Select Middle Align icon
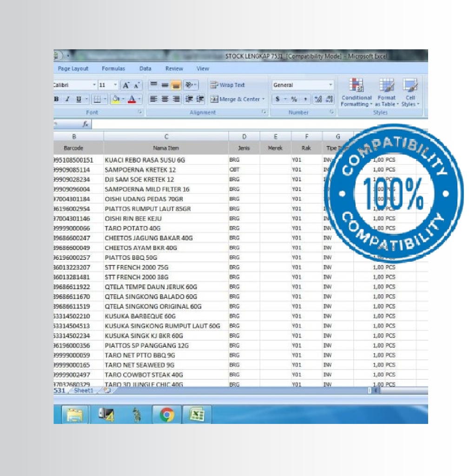This screenshot has height=476, width=476. point(165,85)
